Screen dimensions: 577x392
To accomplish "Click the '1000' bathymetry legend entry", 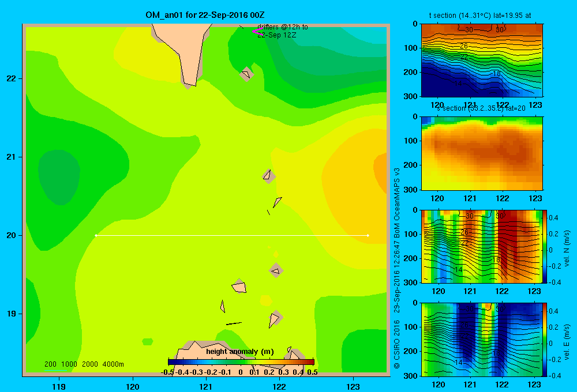I will click(69, 364).
